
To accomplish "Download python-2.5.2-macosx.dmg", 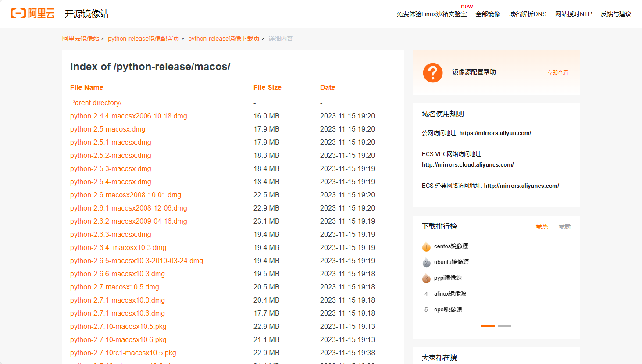I will [x=111, y=155].
